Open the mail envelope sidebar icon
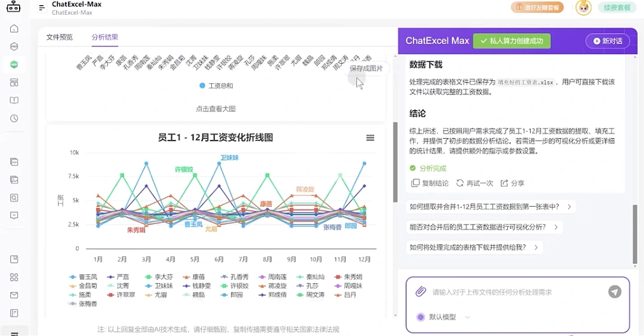Viewport: 644px width, 336px height. [14, 295]
